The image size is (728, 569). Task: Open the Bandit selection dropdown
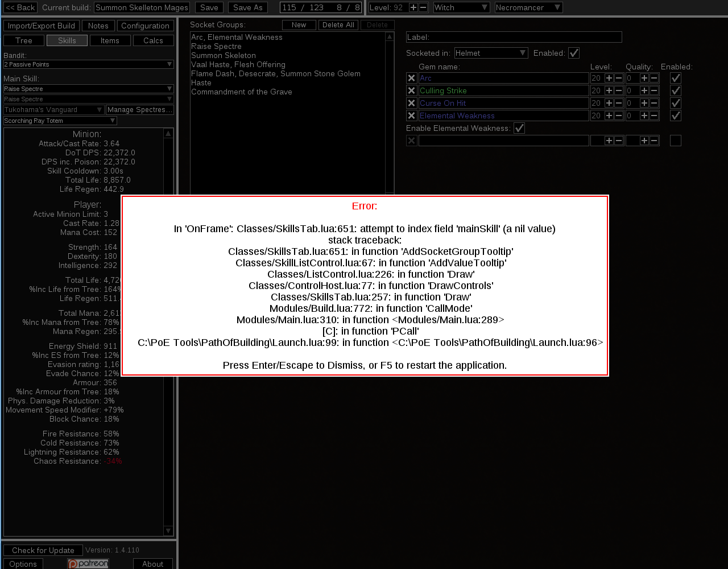(88, 64)
